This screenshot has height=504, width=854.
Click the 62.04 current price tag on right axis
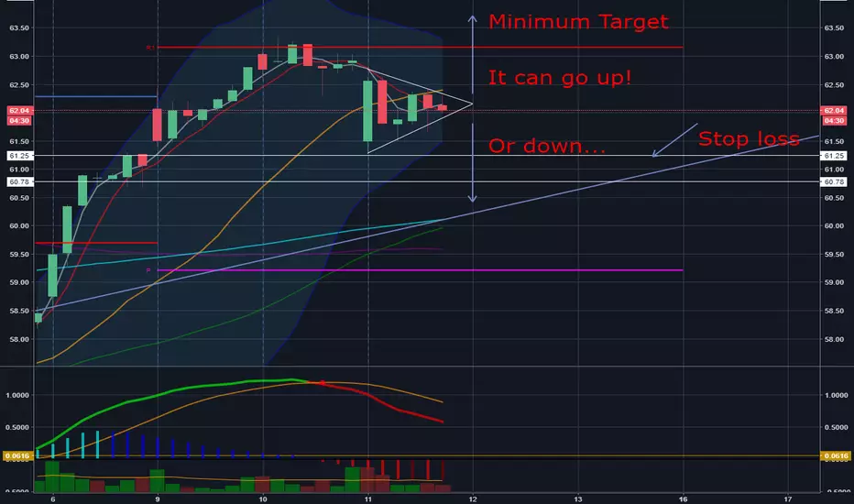[834, 111]
